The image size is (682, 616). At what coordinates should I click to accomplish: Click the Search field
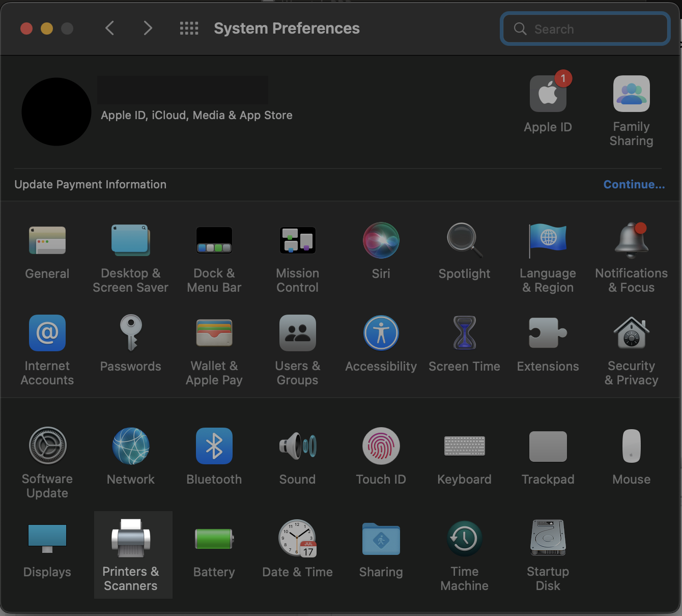pyautogui.click(x=585, y=29)
